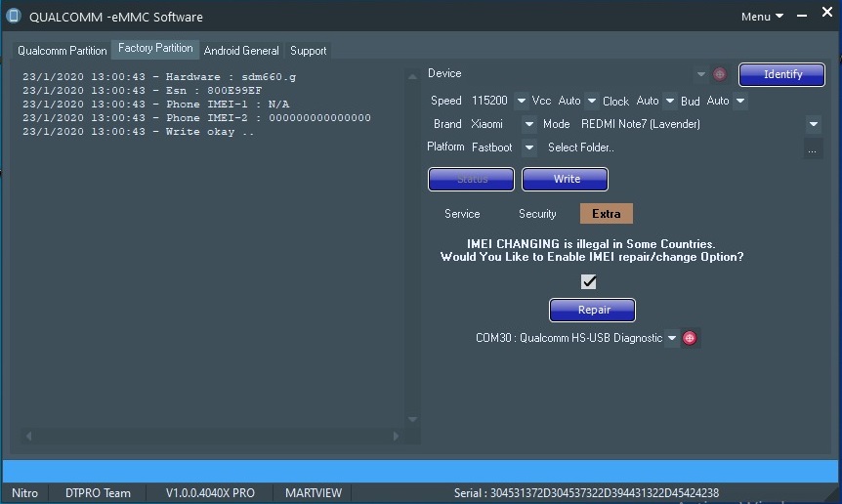Open the Menu dropdown in title bar

coord(762,17)
